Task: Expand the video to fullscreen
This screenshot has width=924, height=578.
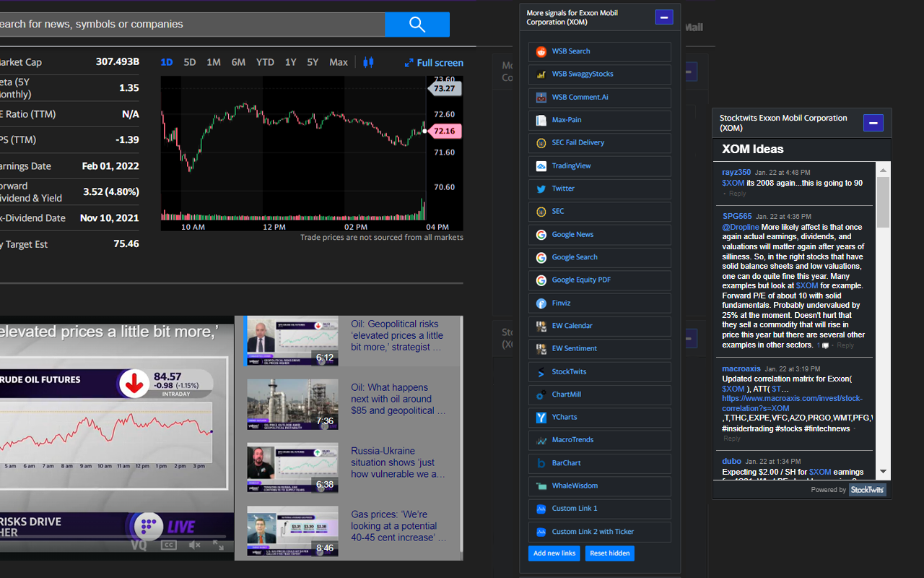Action: point(219,545)
